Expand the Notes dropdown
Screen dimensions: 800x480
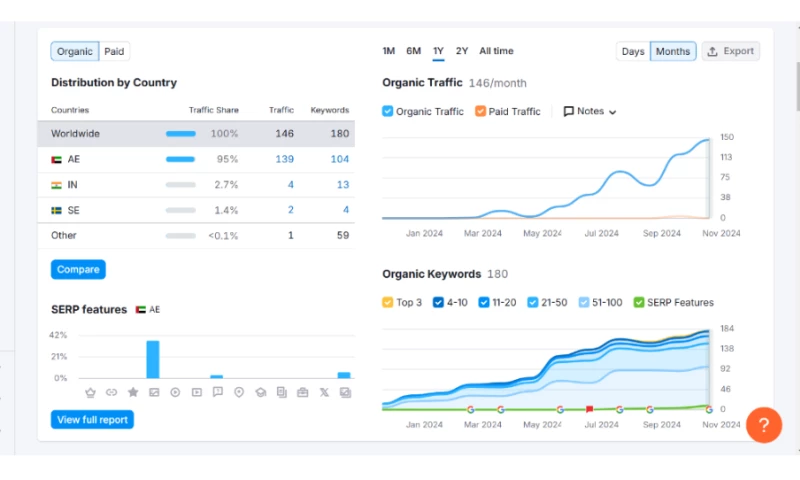(590, 112)
